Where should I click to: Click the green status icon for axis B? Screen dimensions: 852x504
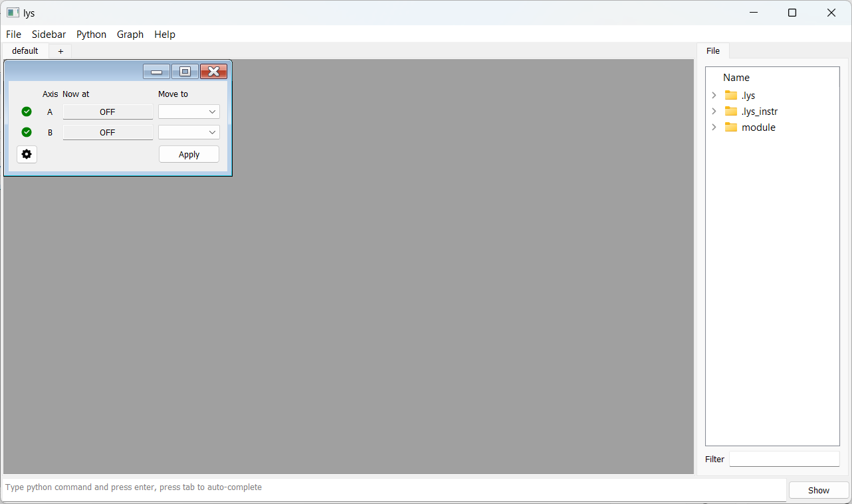[x=27, y=132]
